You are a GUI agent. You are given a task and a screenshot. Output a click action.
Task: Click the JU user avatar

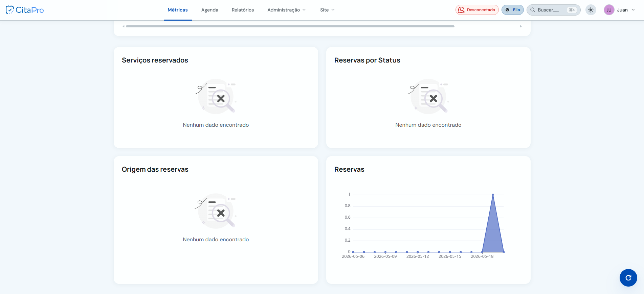609,10
